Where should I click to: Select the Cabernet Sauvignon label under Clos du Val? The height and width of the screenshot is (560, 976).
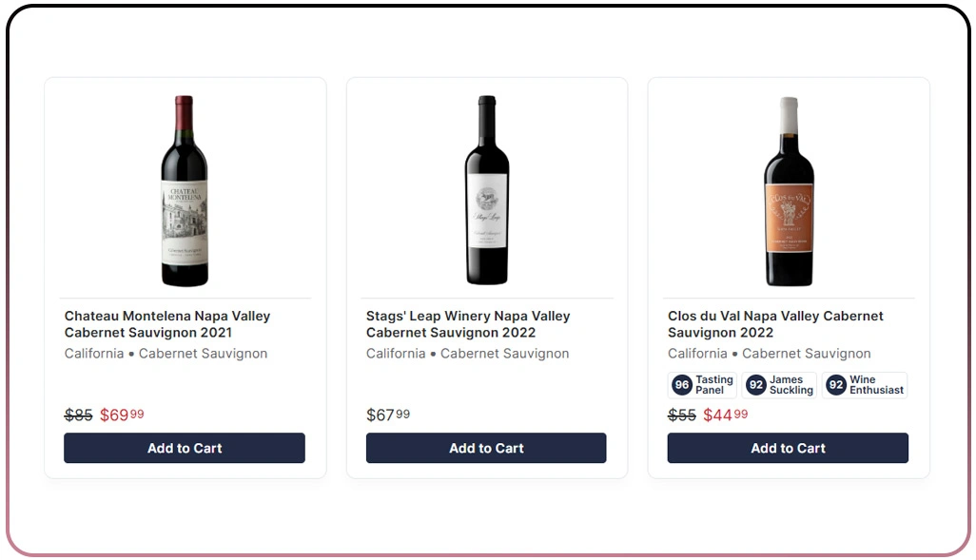pyautogui.click(x=807, y=353)
